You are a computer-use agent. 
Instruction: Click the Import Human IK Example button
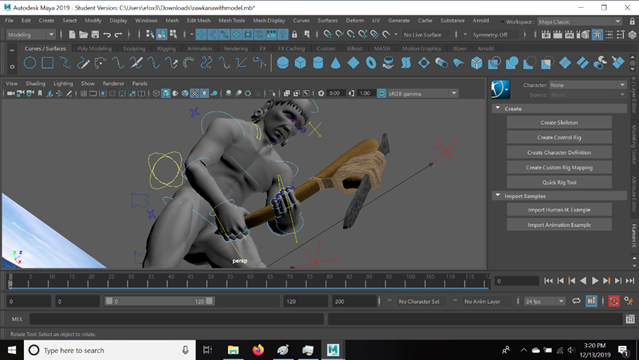[559, 210]
